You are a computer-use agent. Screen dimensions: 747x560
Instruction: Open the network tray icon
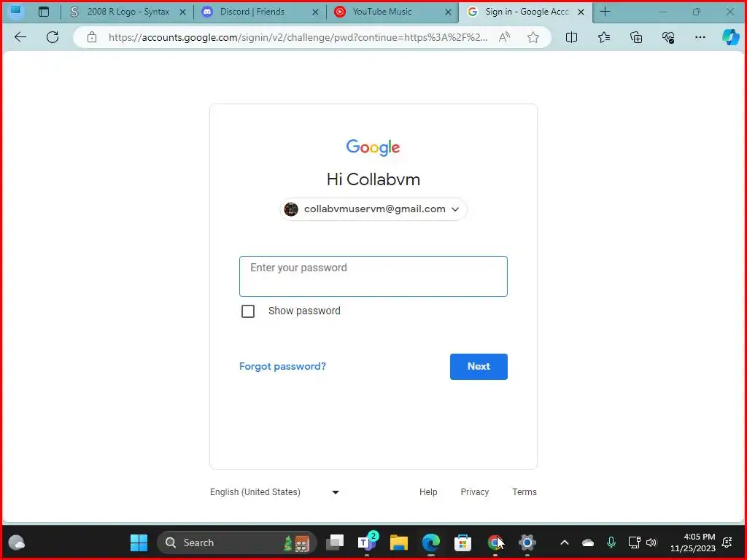tap(634, 542)
